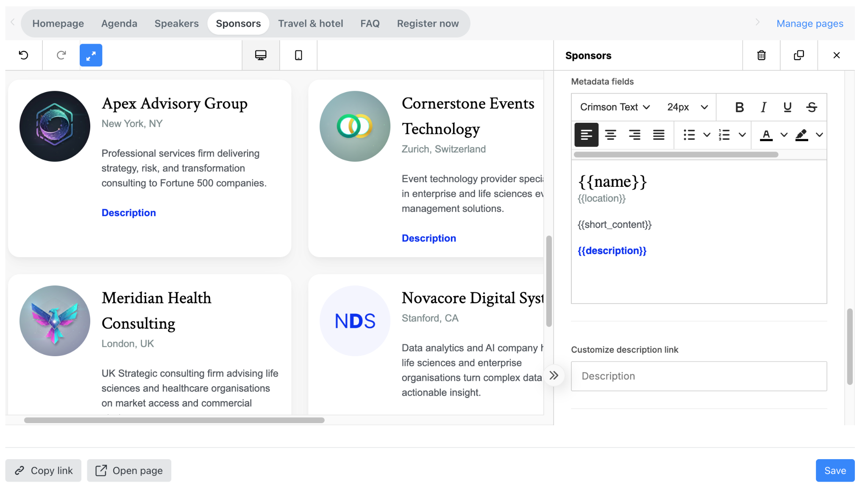The image size is (868, 493).
Task: Open the Travel & hotel tab
Action: [311, 23]
